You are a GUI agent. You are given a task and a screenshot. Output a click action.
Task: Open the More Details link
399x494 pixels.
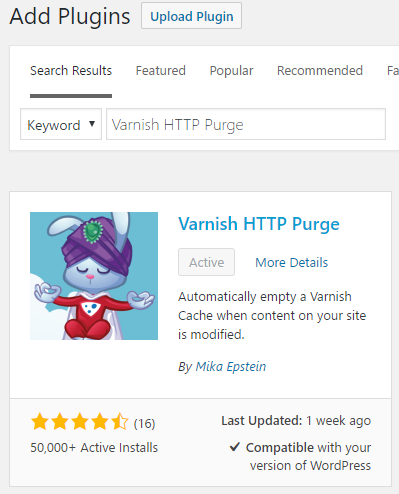292,263
